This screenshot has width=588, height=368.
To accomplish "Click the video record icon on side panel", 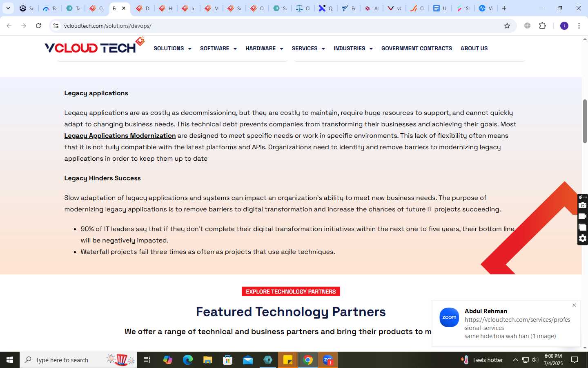I will pos(583,216).
